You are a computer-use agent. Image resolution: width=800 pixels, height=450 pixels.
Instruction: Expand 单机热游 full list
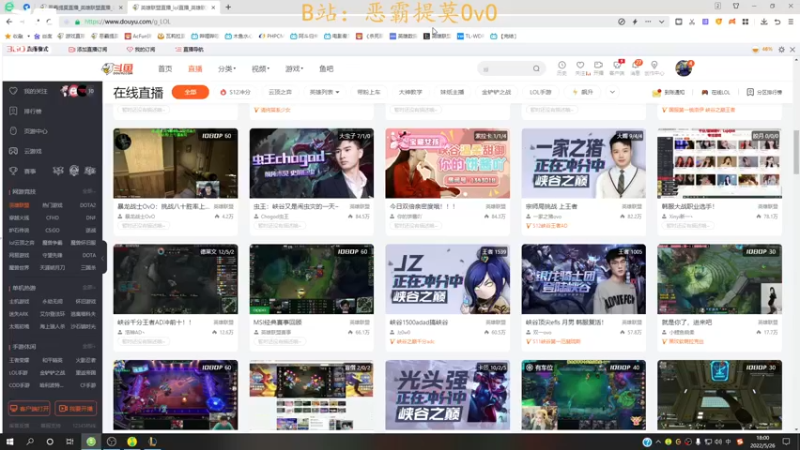coord(89,288)
